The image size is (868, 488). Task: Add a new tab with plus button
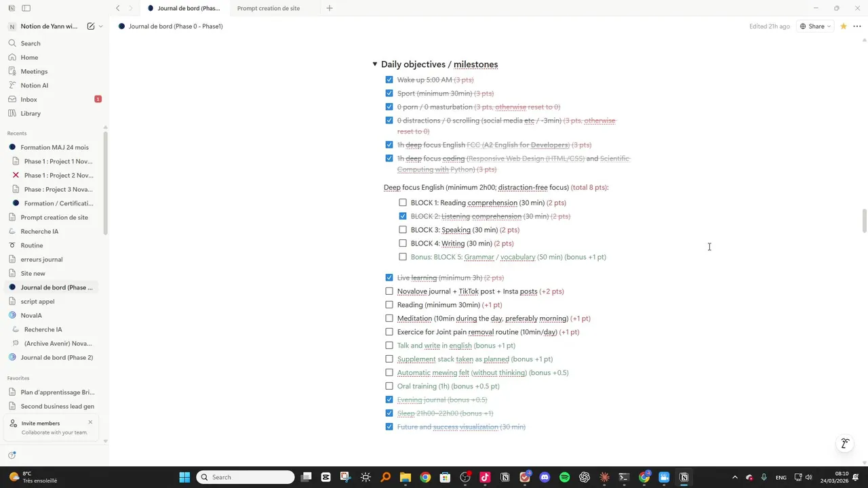pos(330,8)
